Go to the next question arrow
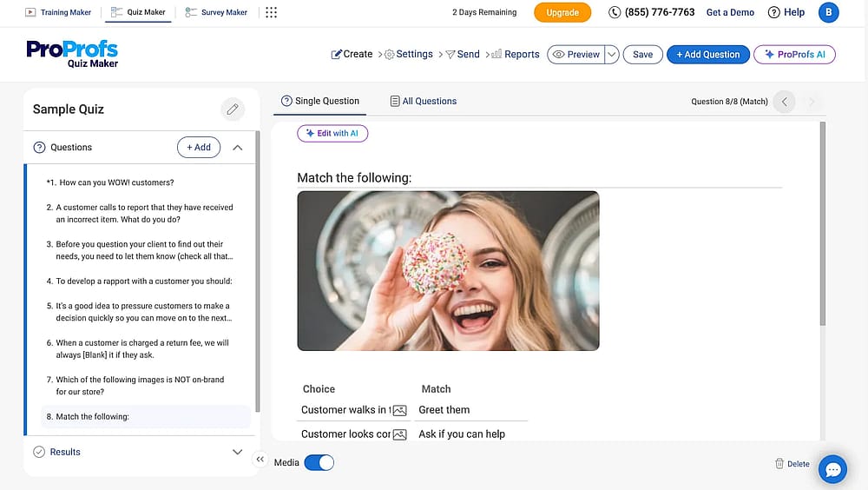 tap(812, 102)
